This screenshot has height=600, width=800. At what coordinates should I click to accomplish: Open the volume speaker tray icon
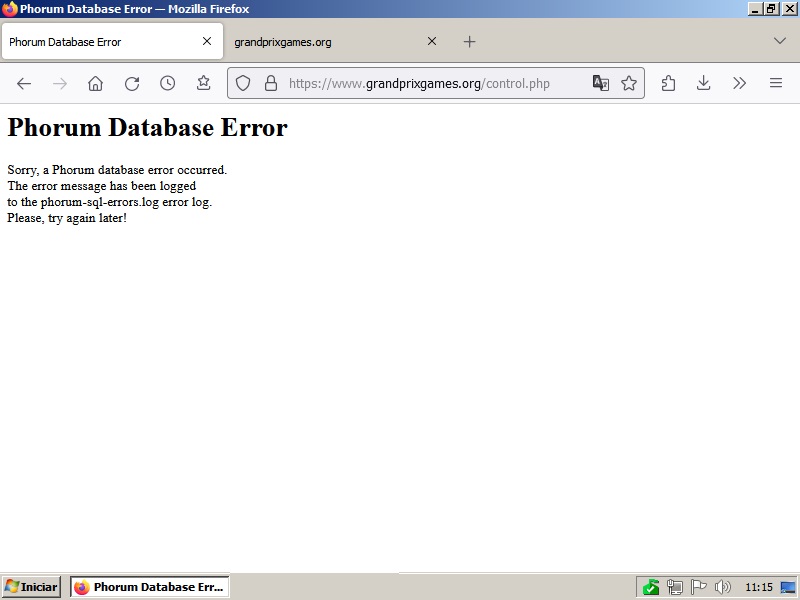pyautogui.click(x=722, y=587)
